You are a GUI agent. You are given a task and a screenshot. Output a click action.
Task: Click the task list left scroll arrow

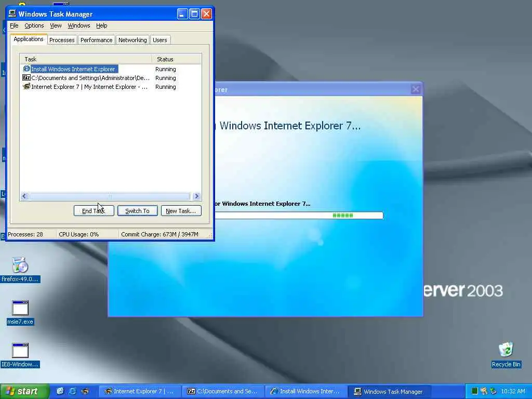point(24,196)
